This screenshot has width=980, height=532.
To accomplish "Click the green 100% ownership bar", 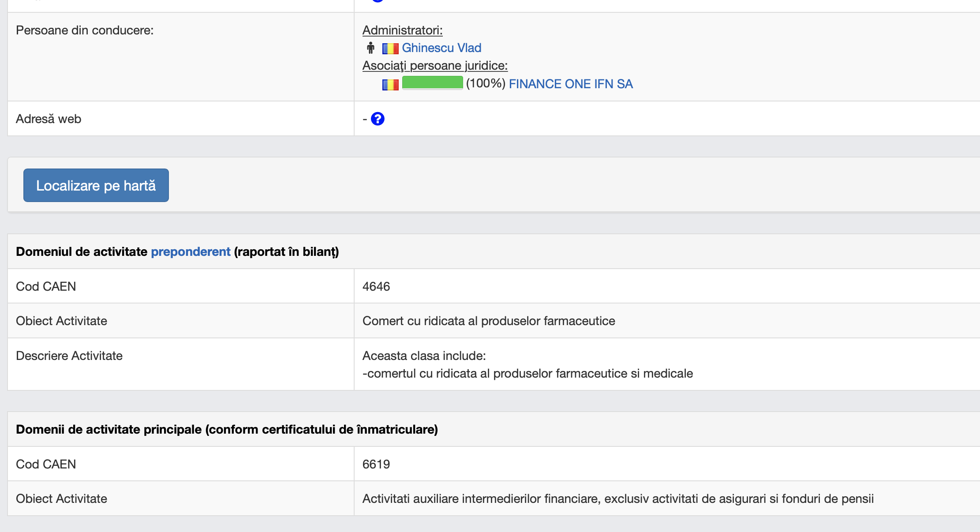I will (432, 83).
